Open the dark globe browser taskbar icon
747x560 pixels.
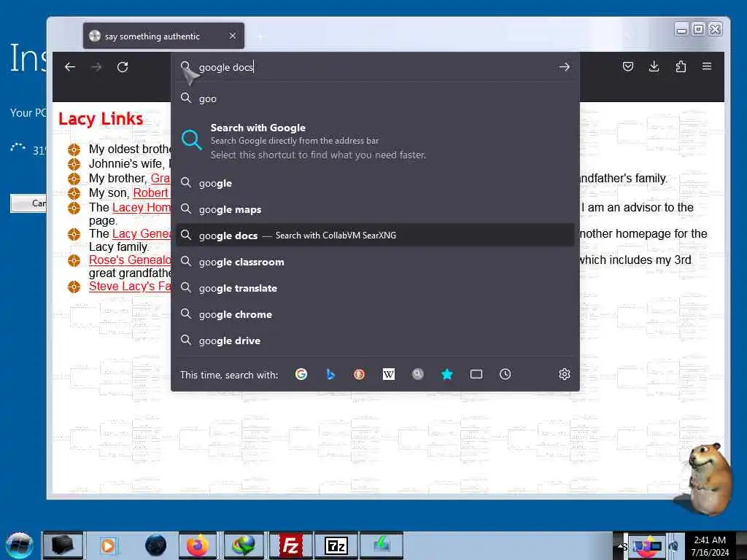[155, 545]
